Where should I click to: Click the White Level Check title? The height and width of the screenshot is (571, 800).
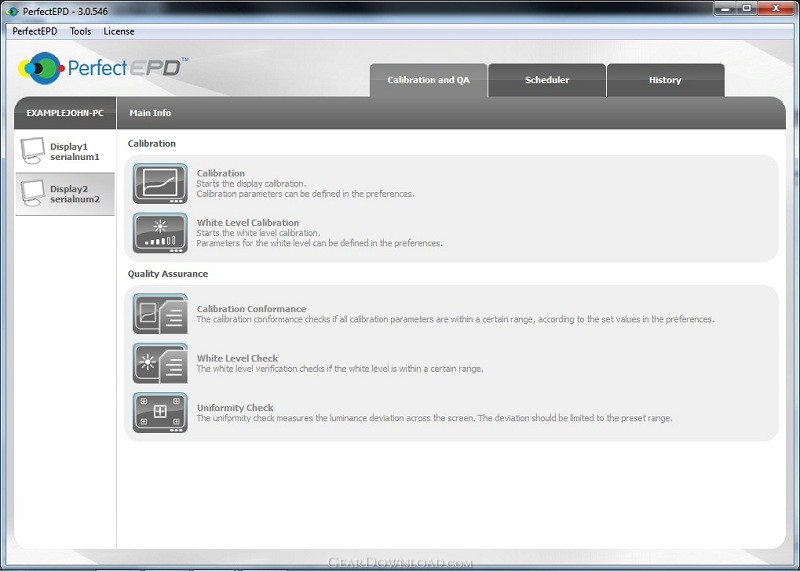(237, 358)
